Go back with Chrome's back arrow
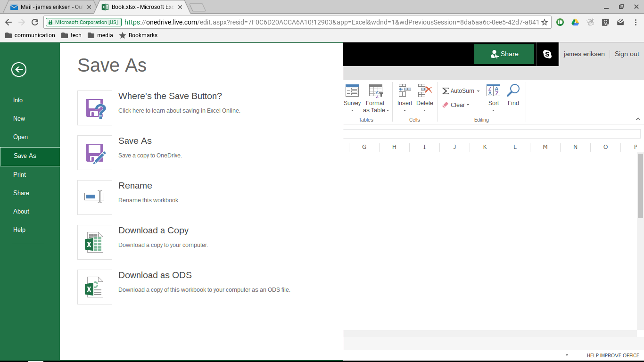Image resolution: width=644 pixels, height=362 pixels. tap(8, 22)
